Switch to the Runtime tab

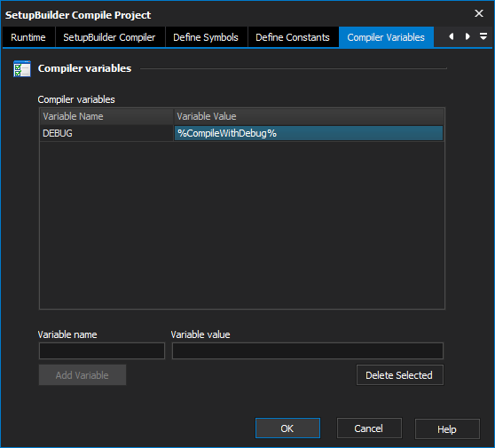click(28, 37)
